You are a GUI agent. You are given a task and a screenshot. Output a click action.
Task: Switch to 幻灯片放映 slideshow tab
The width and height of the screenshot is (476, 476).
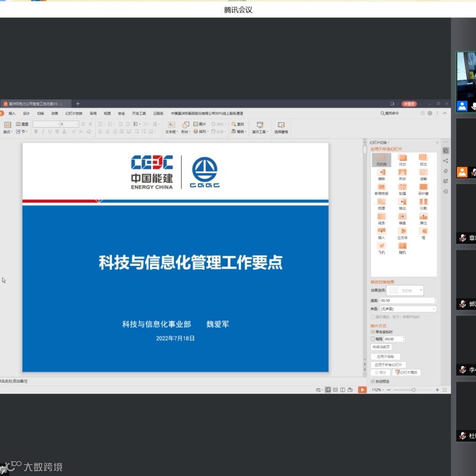click(x=74, y=113)
